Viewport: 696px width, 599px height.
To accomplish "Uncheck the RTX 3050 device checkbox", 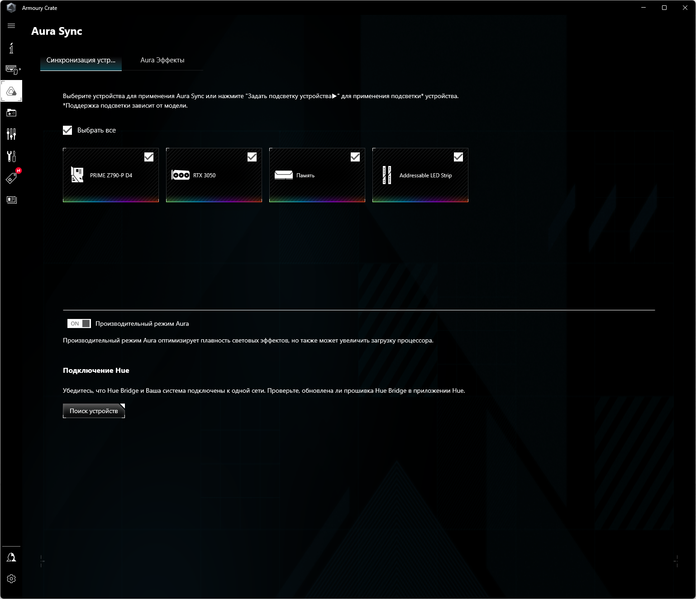I will tap(252, 157).
